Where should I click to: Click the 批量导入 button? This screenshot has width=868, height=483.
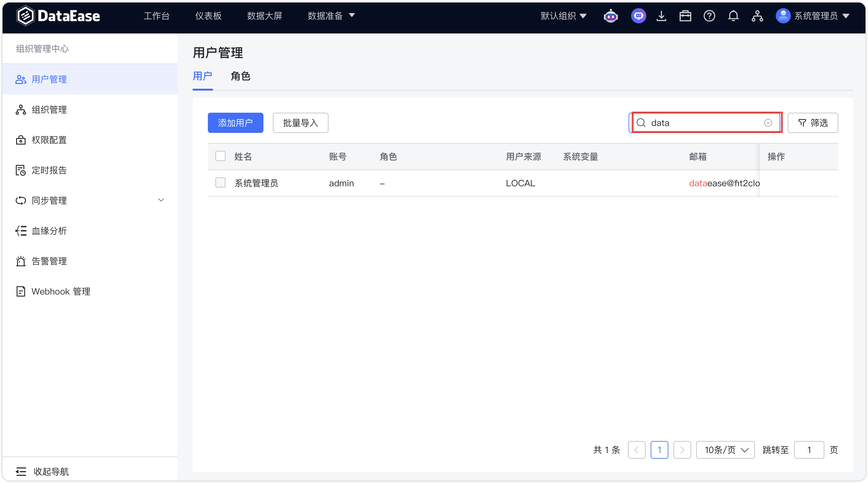301,122
